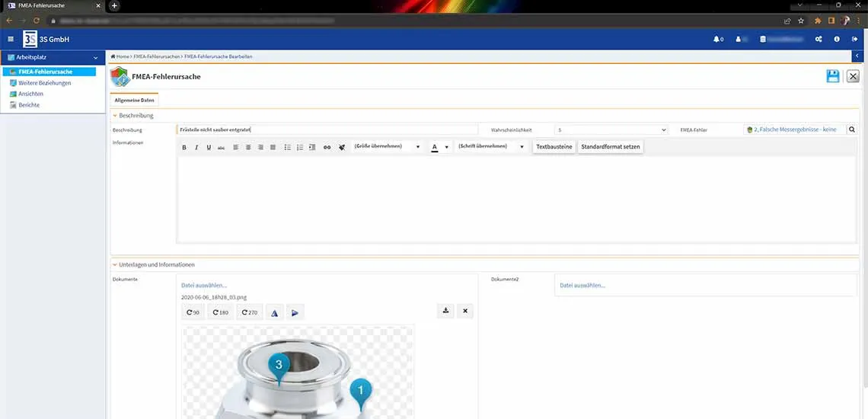Close the FMEA-Fehlerursache form

coord(853,76)
